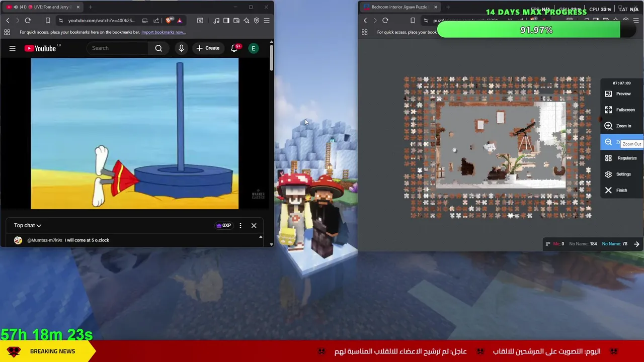The image size is (644, 362).
Task: Click the Tom and Jerry video player
Action: pyautogui.click(x=135, y=133)
